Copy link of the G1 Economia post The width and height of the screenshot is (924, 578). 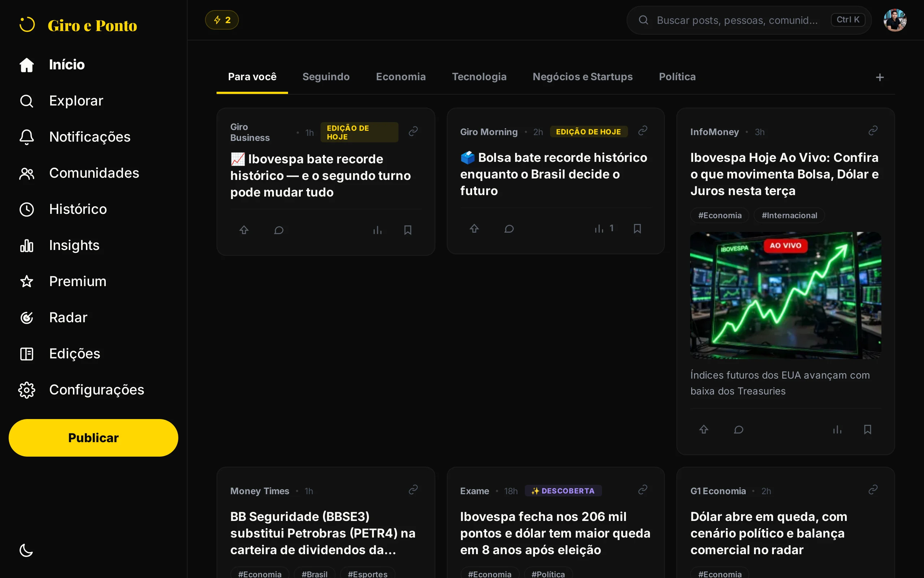click(873, 490)
